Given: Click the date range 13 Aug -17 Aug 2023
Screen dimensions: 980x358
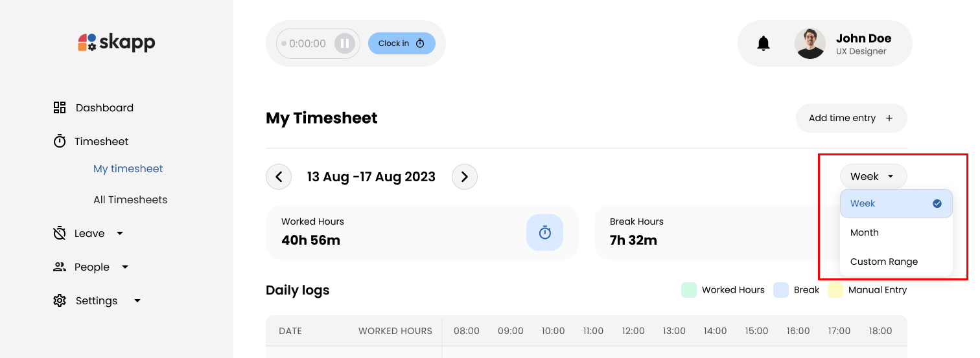Looking at the screenshot, I should [371, 177].
